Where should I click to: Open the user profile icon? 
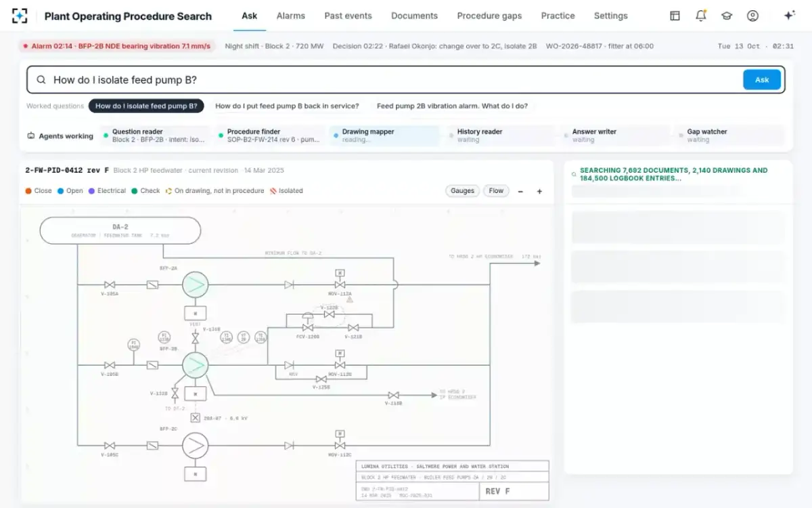[752, 16]
